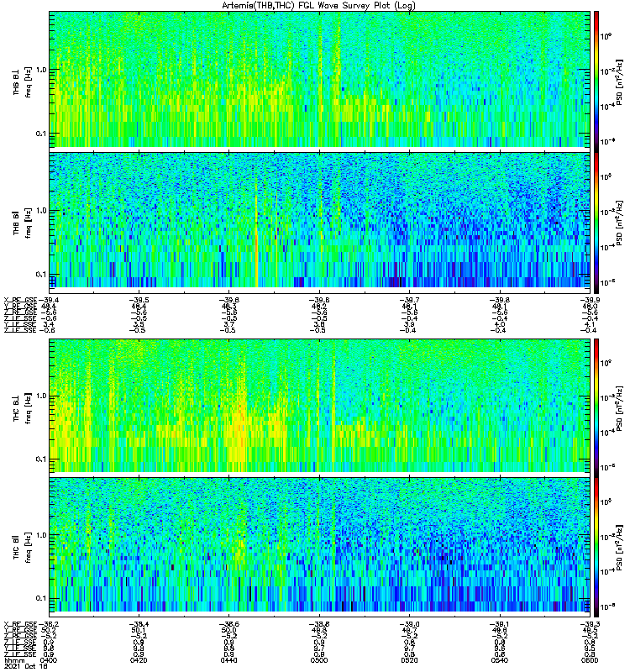Image resolution: width=630 pixels, height=672 pixels.
Task: Click the 'THB B∥ freq [Hz]' axis label
Action: pos(22,223)
